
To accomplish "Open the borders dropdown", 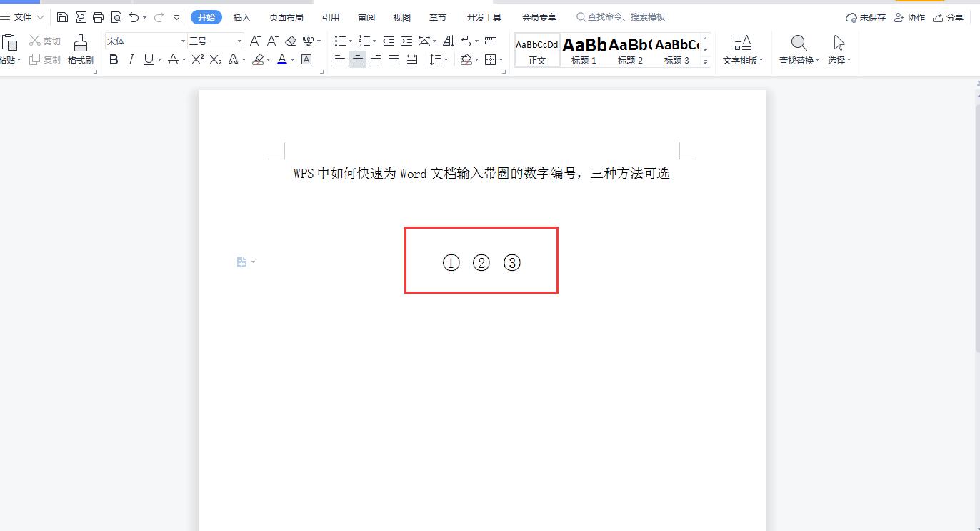I will 501,60.
